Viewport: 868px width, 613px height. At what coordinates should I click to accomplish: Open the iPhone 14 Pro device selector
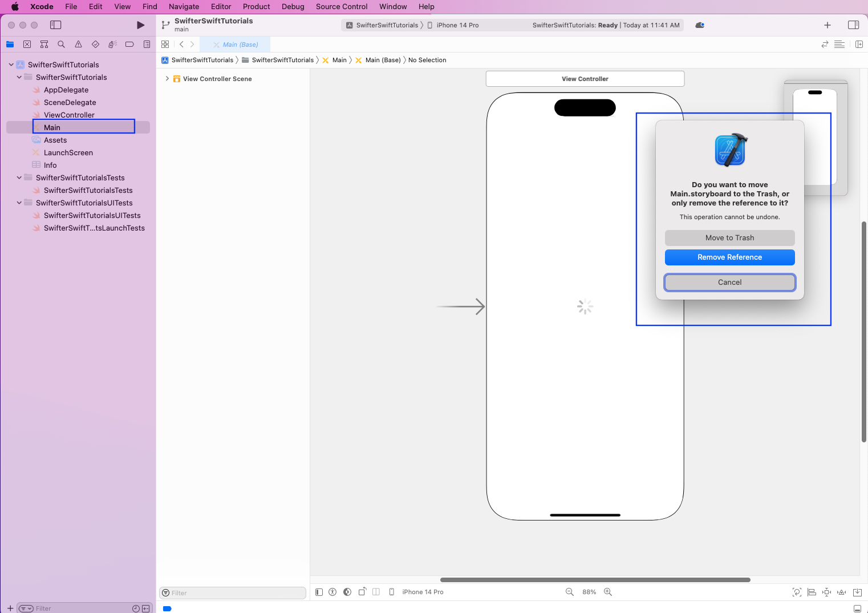(416, 592)
